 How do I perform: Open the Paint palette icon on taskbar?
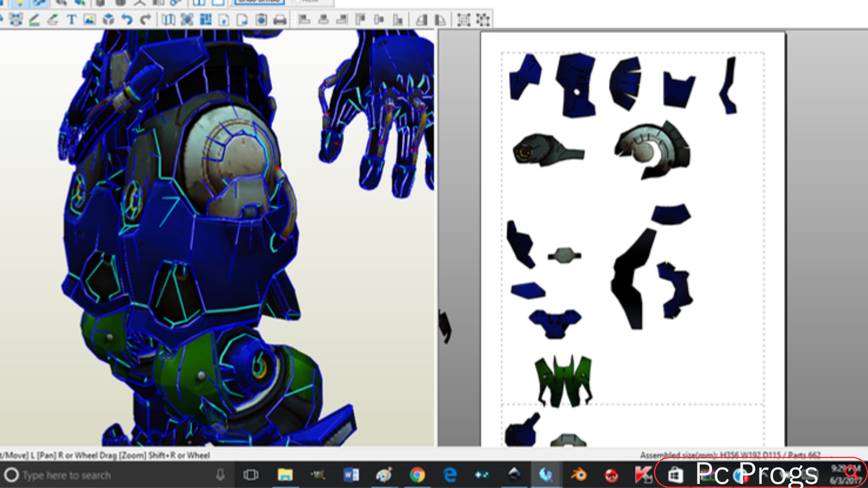pyautogui.click(x=384, y=475)
